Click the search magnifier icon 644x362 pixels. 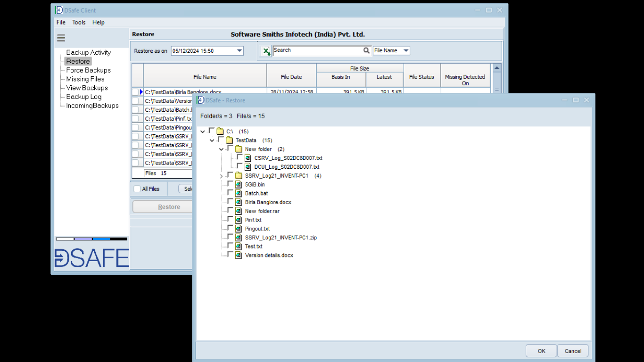pyautogui.click(x=366, y=50)
